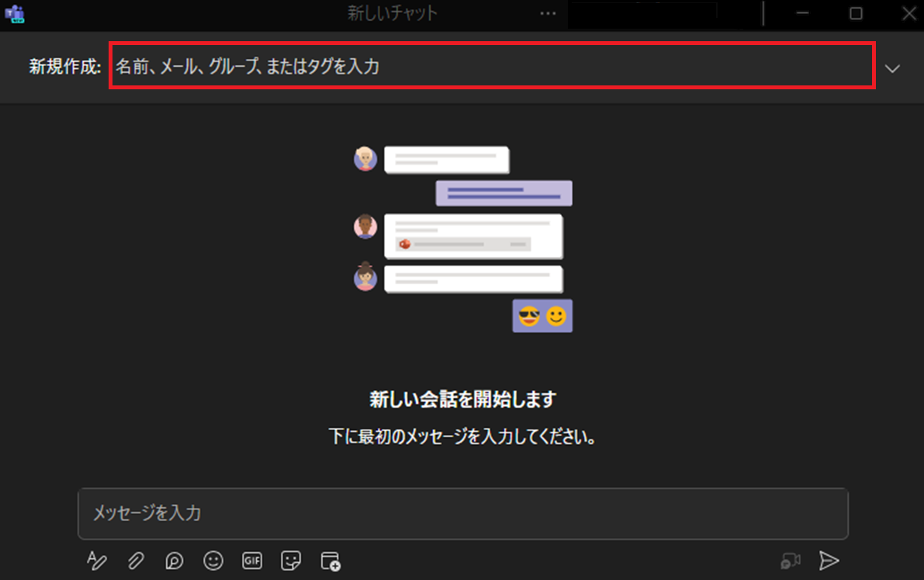Viewport: 924px width, 580px height.
Task: Click the Teams app logo in the title bar
Action: (x=15, y=13)
